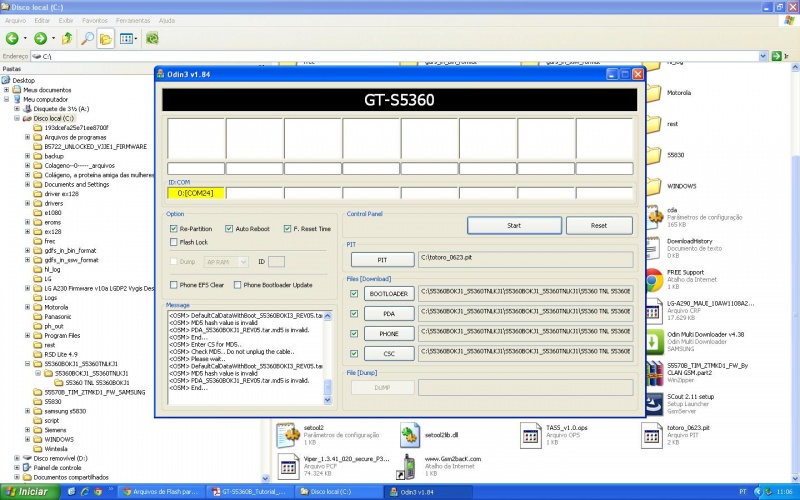Open the Ajuda menu
Image resolution: width=800 pixels, height=500 pixels.
(x=167, y=20)
